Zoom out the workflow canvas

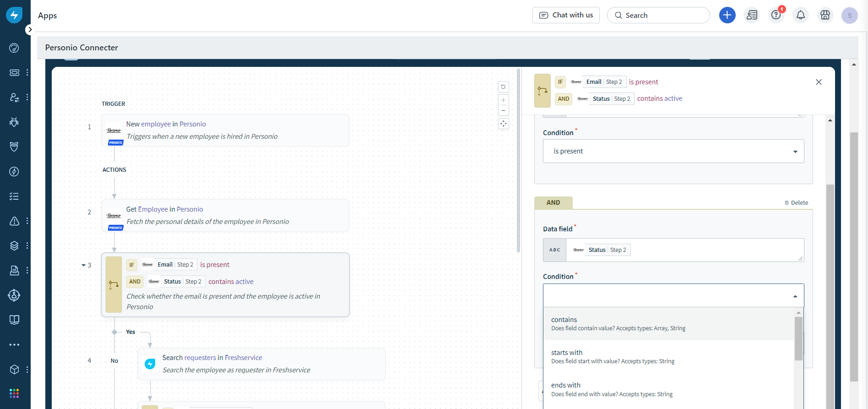click(503, 110)
